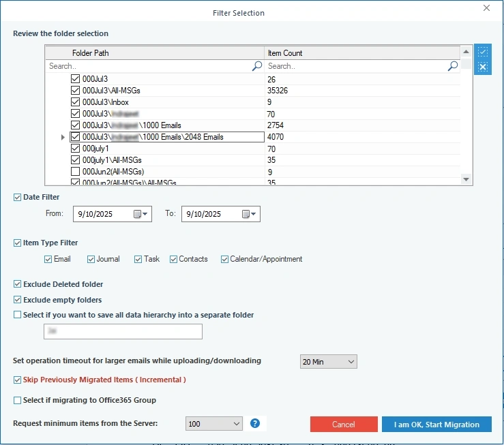Enable saving data hierarchy into separate folder
504x445 pixels.
point(17,315)
